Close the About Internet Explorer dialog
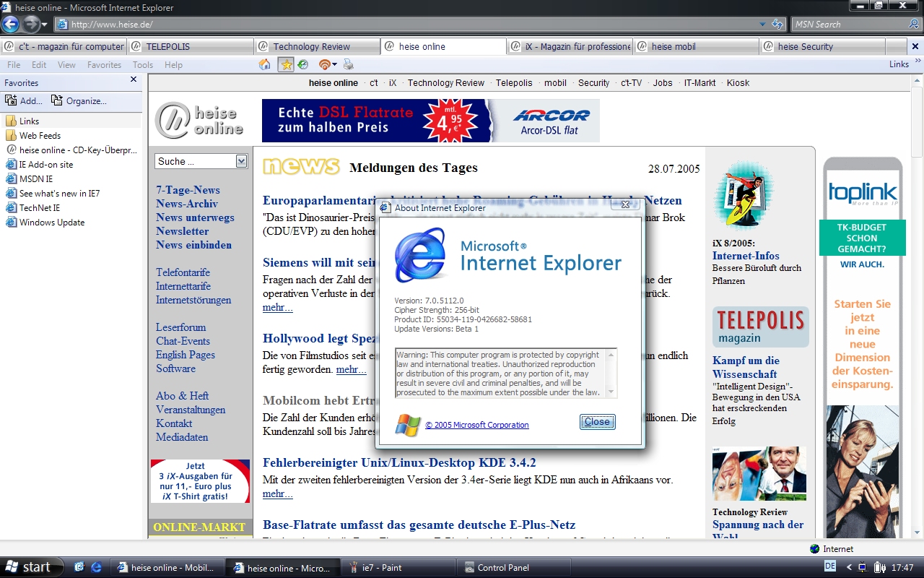The width and height of the screenshot is (924, 578). tap(597, 422)
